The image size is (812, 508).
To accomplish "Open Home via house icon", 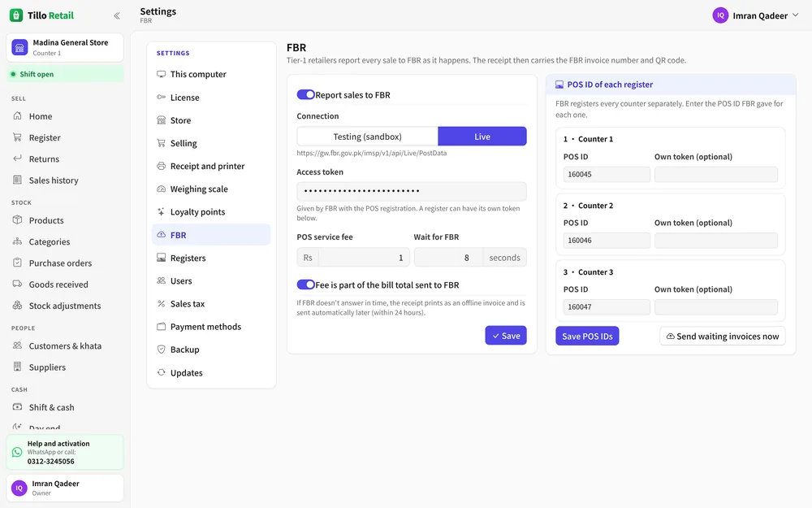I will tap(18, 116).
